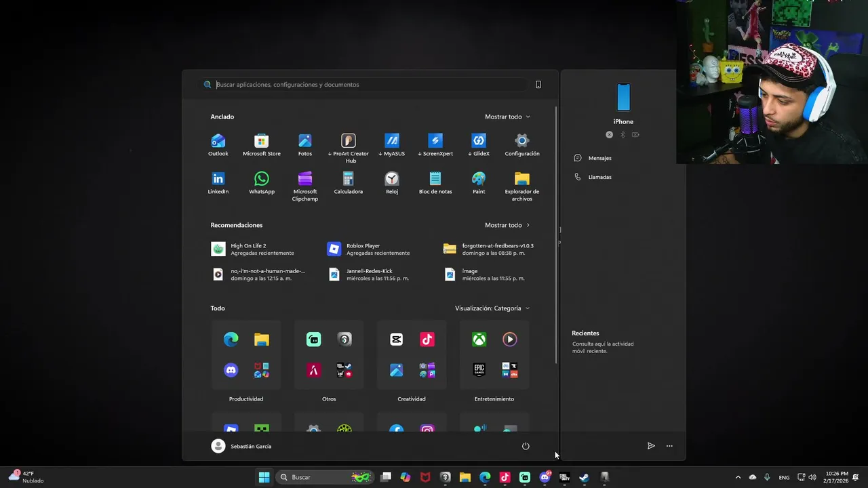Click the Start menu search field
This screenshot has height=488, width=868.
pos(364,85)
